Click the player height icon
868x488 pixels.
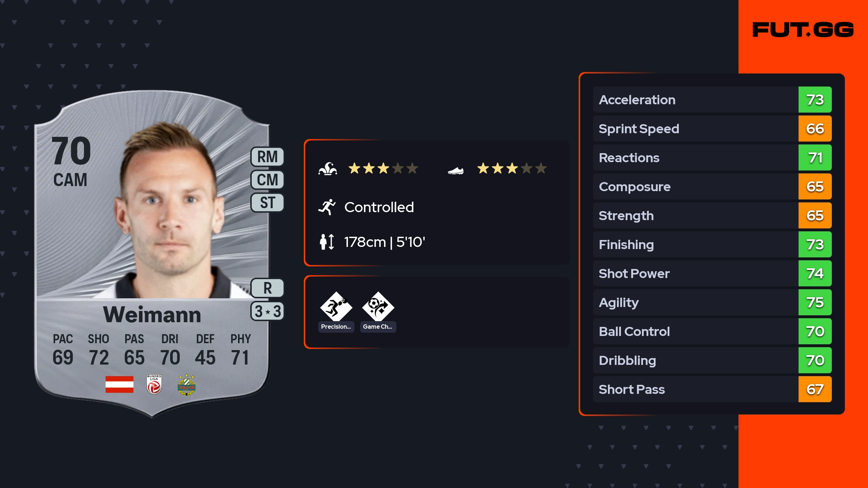pos(327,242)
